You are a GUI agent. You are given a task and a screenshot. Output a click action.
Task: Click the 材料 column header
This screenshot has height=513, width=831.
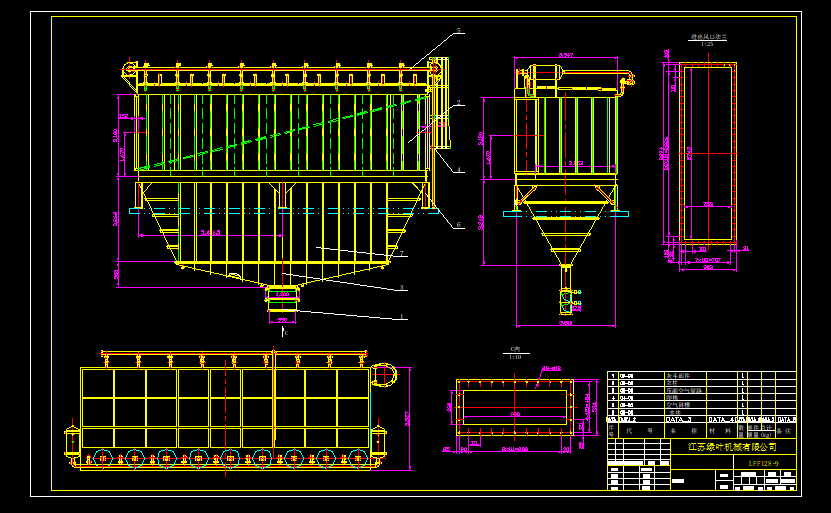pyautogui.click(x=720, y=431)
